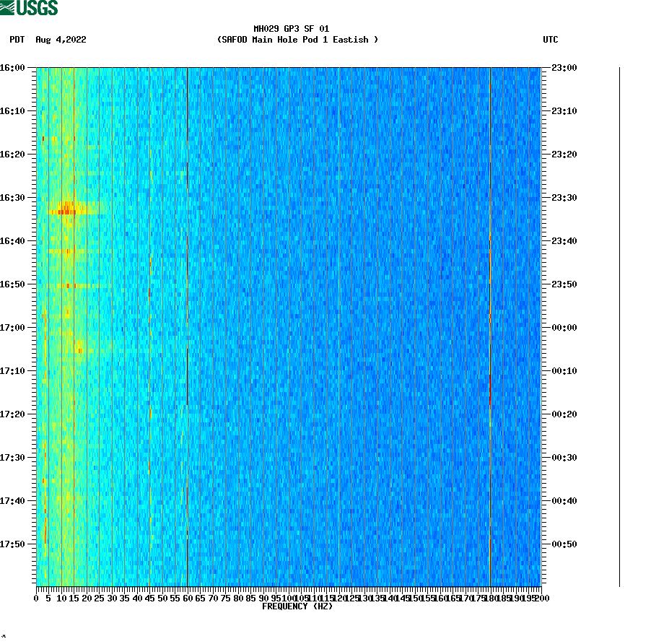Click the USGS logo
This screenshot has width=651, height=644.
pyautogui.click(x=29, y=7)
